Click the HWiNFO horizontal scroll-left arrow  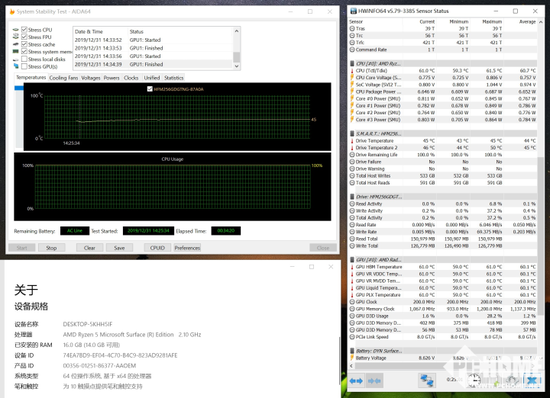351,366
